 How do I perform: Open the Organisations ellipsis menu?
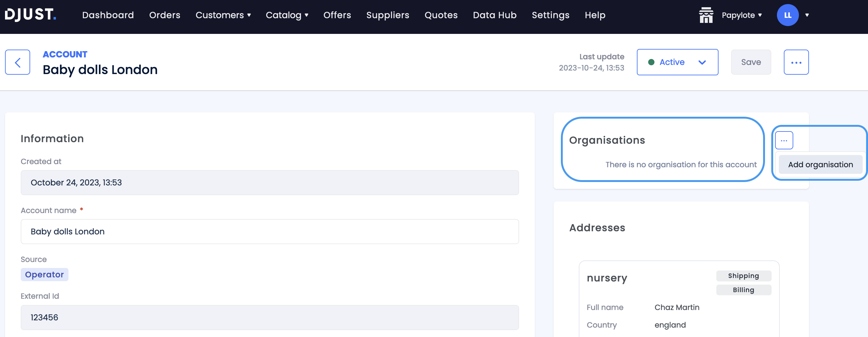(x=784, y=140)
